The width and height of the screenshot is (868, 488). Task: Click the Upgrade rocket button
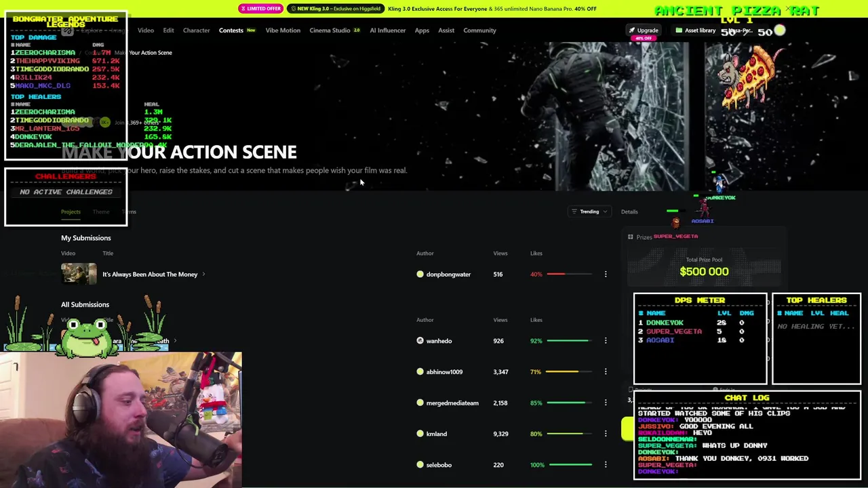coord(643,30)
